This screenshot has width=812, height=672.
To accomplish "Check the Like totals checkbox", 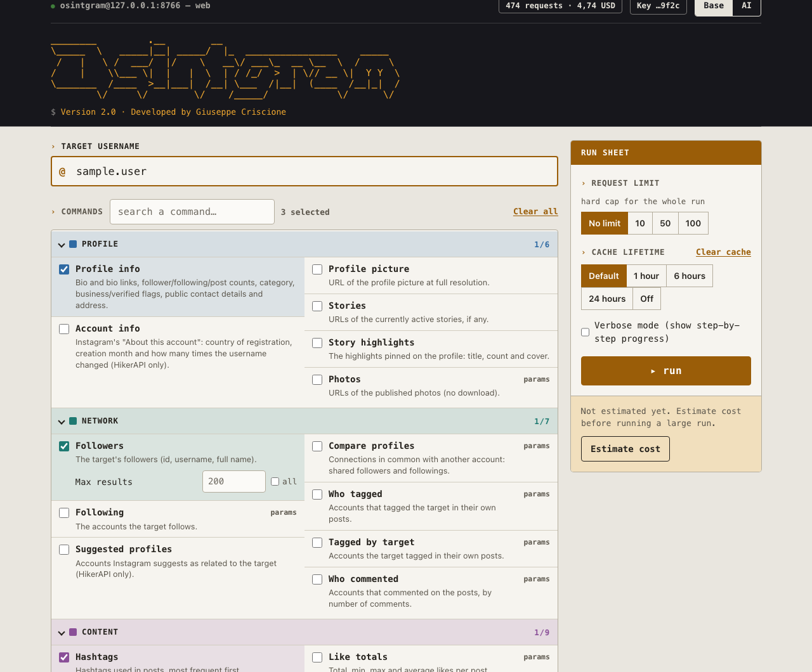I will click(317, 657).
